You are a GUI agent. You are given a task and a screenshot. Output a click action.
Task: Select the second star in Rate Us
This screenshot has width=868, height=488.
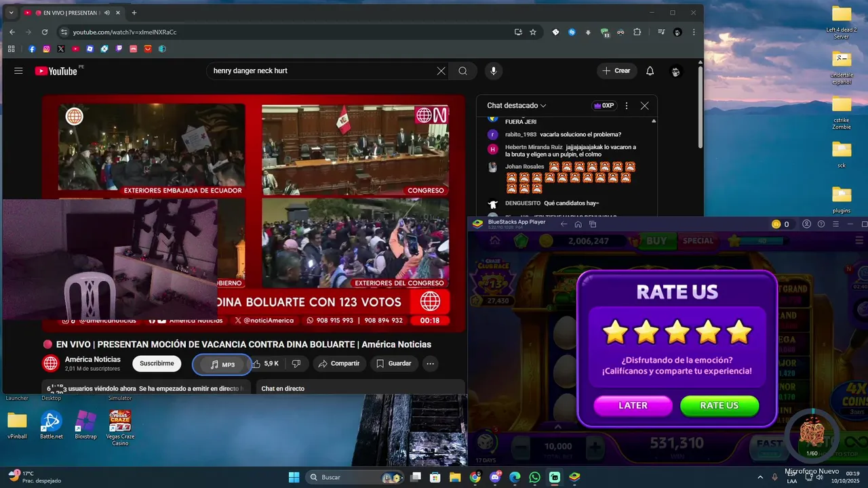(x=646, y=332)
